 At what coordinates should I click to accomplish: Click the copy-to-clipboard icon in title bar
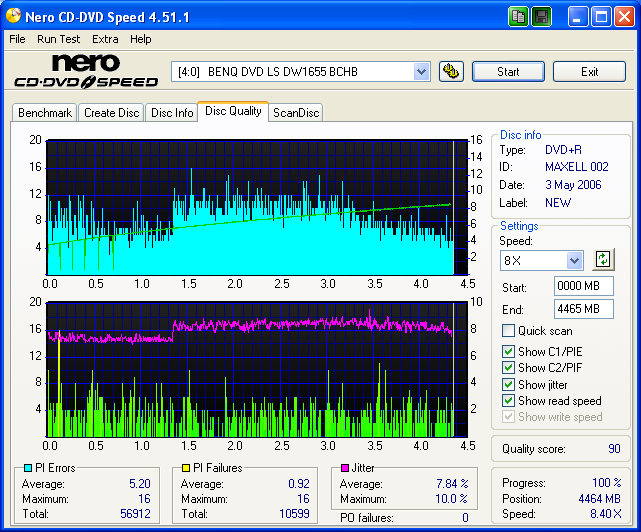(x=518, y=17)
